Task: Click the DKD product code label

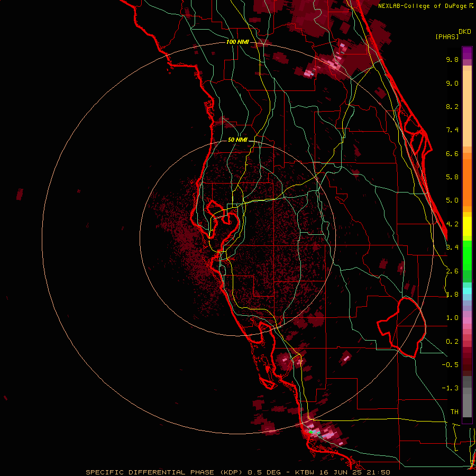Action: pos(465,32)
